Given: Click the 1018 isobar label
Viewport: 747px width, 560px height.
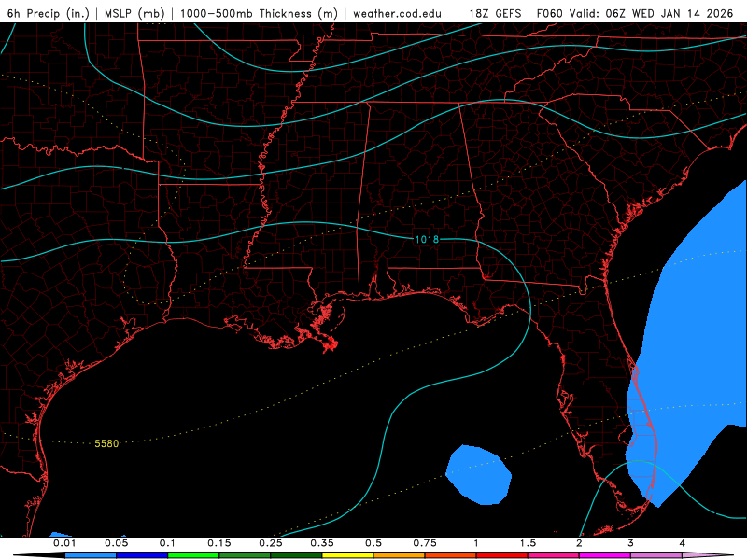Looking at the screenshot, I should pos(427,240).
